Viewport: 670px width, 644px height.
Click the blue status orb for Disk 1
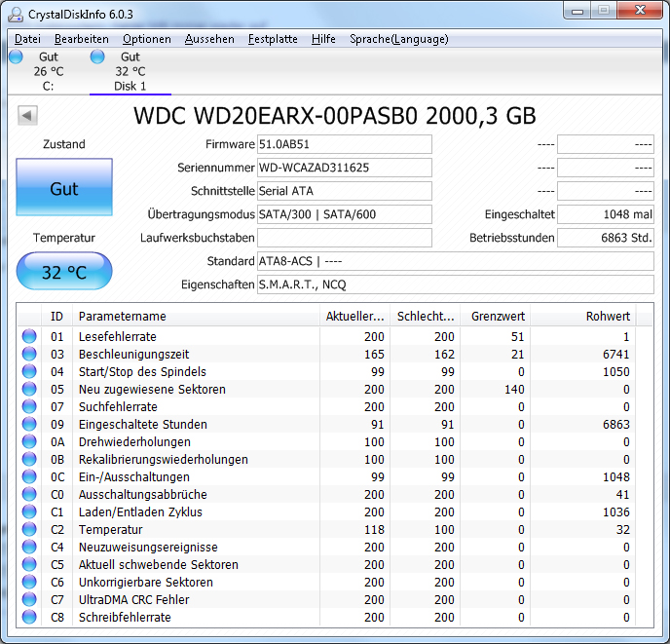click(x=97, y=57)
